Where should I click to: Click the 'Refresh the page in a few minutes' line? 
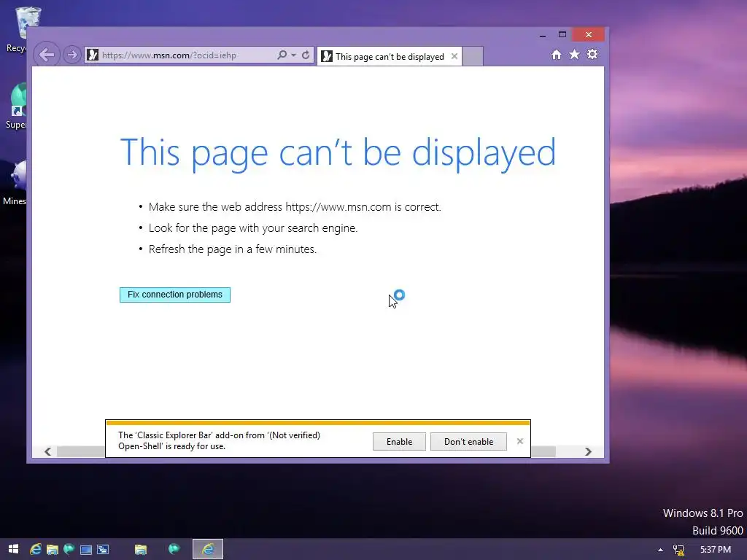tap(233, 249)
